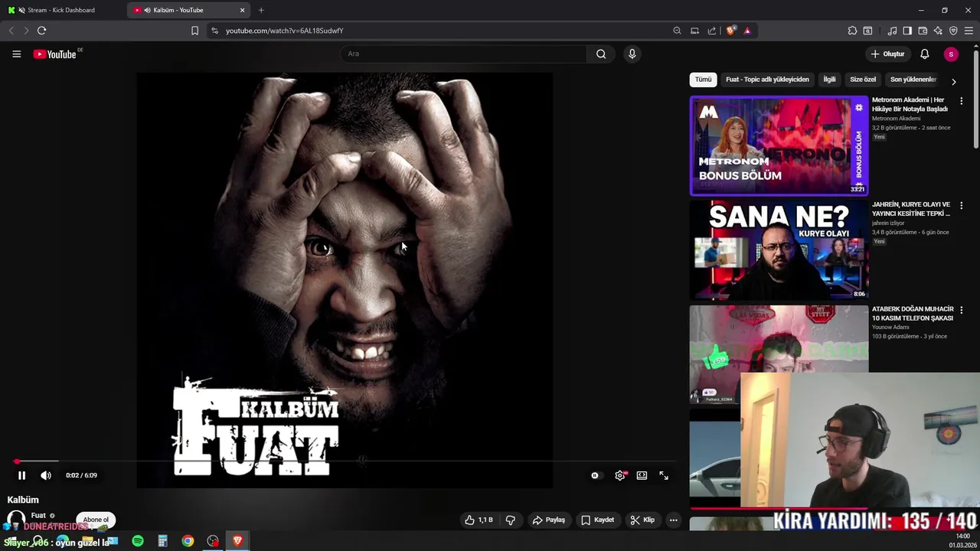This screenshot has width=980, height=551.
Task: Select Fuat - Topic adlı yükleyiciden chip
Action: [767, 80]
